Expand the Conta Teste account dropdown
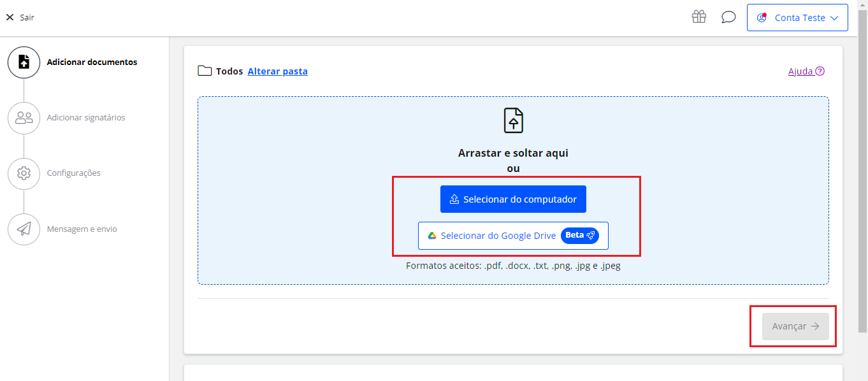The image size is (868, 381). 797,18
